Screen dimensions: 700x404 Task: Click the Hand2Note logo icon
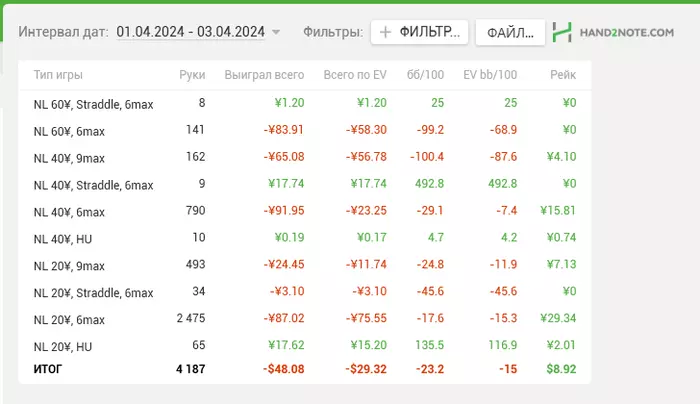[562, 32]
